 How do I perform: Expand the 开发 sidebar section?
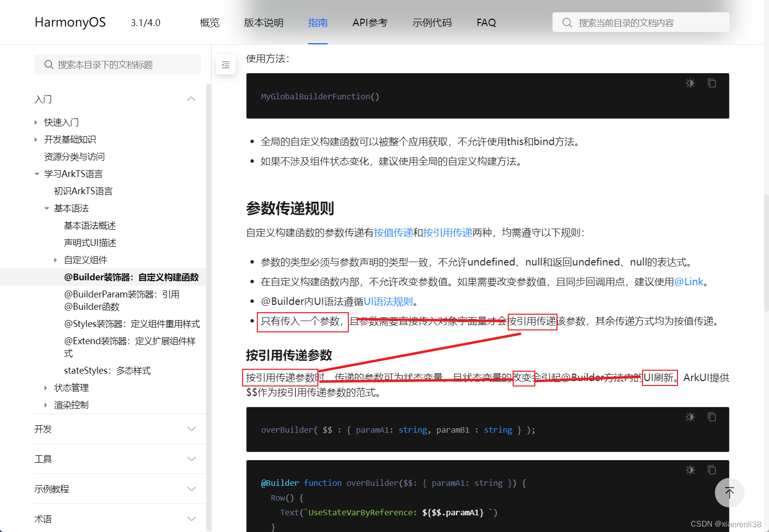tap(191, 429)
